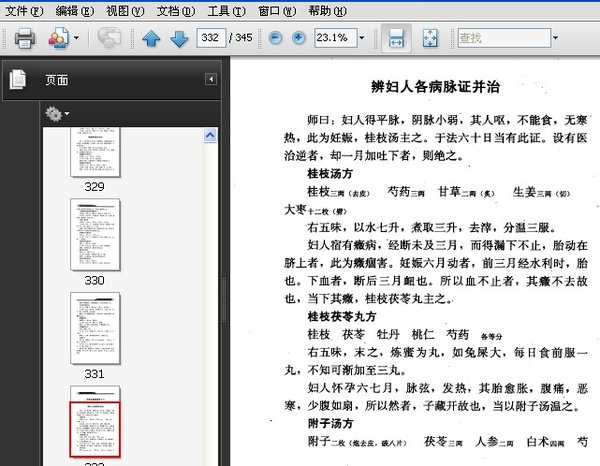
Task: Open the zoom level dropdown arrow
Action: click(x=362, y=38)
